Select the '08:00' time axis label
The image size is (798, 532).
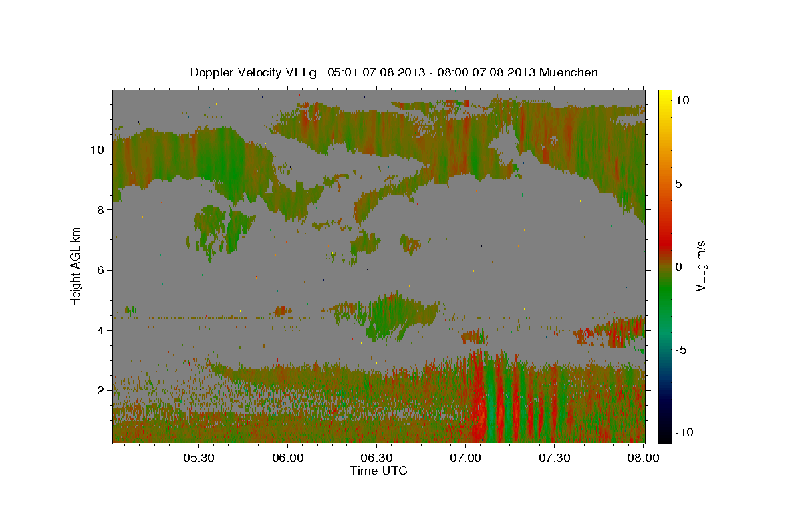644,458
